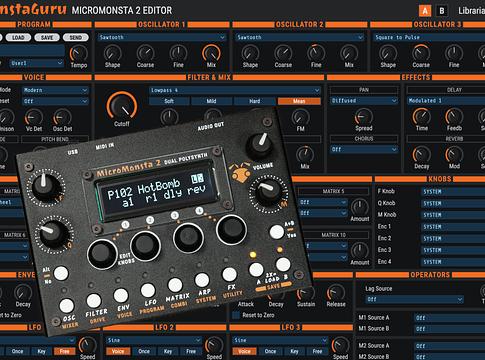Image resolution: width=485 pixels, height=360 pixels.
Task: Select Oscillator 2 Mix knob
Action: point(349,53)
